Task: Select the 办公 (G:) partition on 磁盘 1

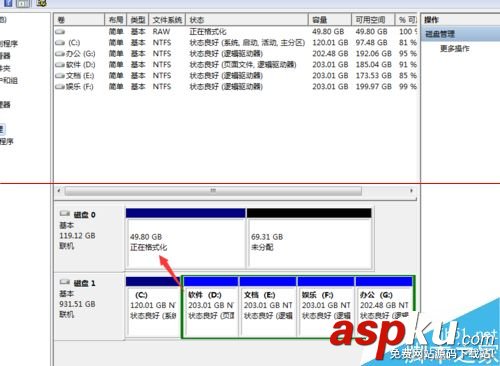Action: tap(384, 307)
